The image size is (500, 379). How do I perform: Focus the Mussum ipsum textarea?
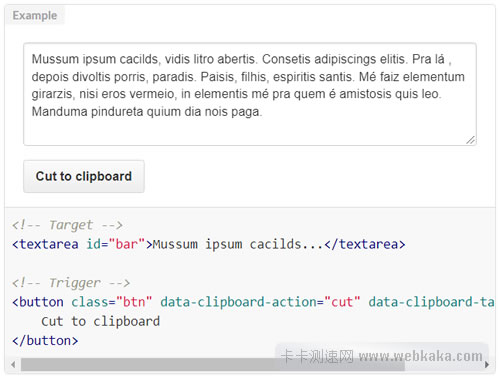pos(250,94)
